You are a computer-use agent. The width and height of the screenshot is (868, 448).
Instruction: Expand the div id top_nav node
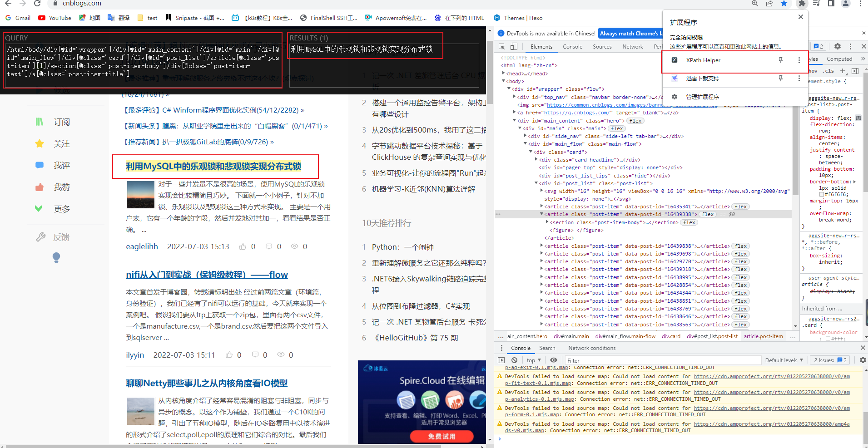point(514,97)
